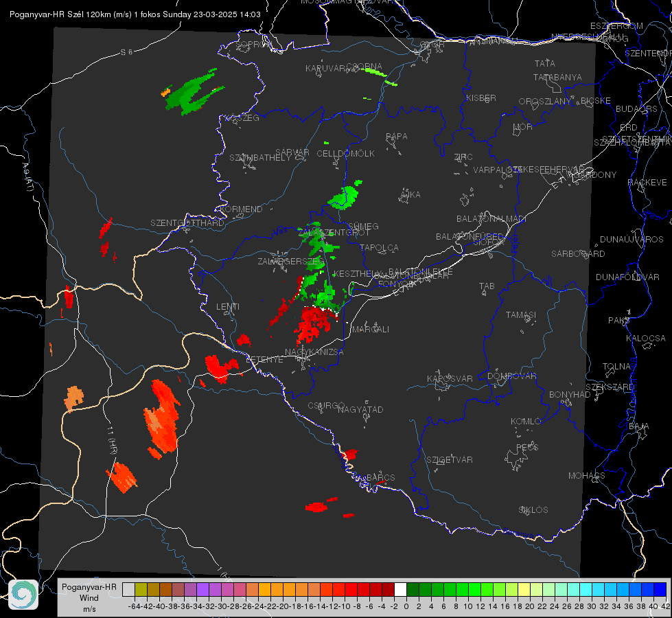Click the legend value '0'
Image resolution: width=672 pixels, height=618 pixels.
pyautogui.click(x=406, y=606)
